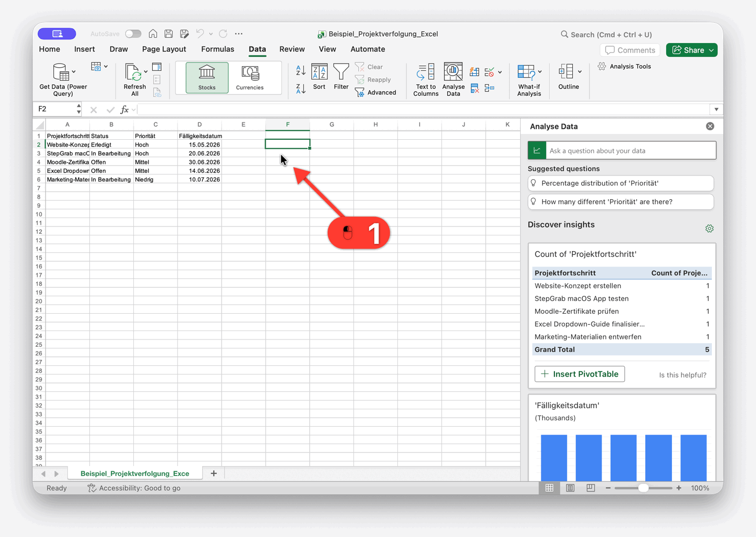Screen dimensions: 756x537
Task: Undo the last action
Action: (200, 34)
